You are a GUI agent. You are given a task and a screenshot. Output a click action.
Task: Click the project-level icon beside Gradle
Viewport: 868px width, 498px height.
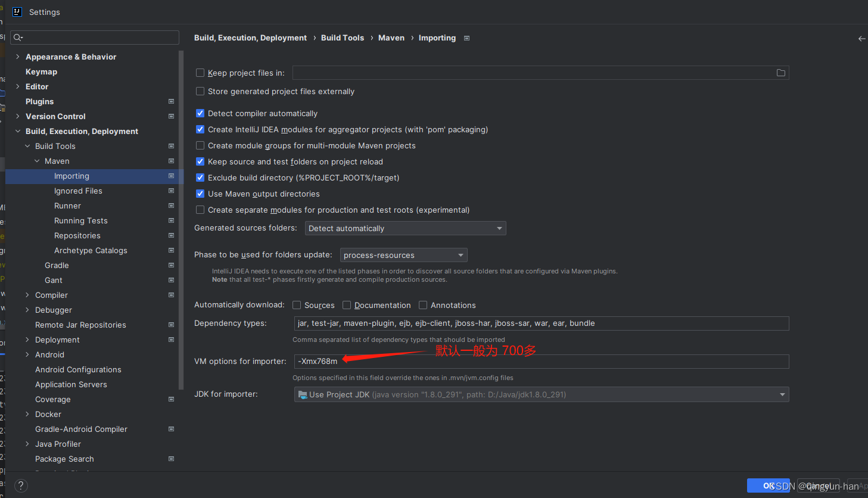click(x=171, y=265)
